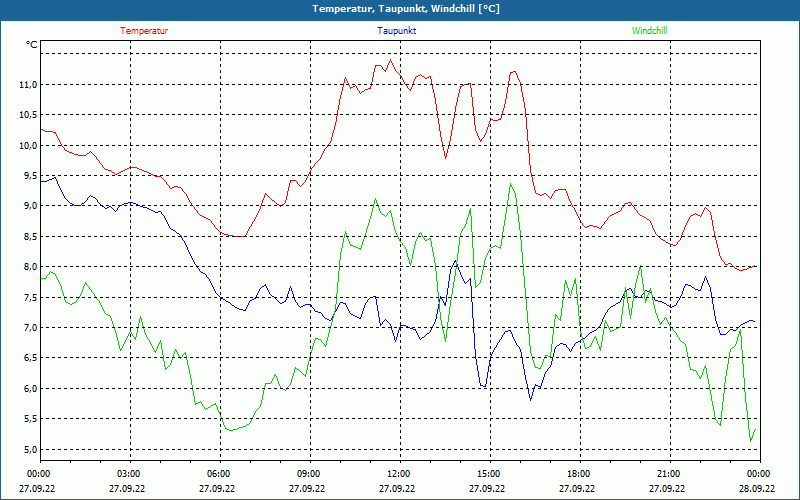The width and height of the screenshot is (800, 500).
Task: Click the green Windchill legend label
Action: 649,31
